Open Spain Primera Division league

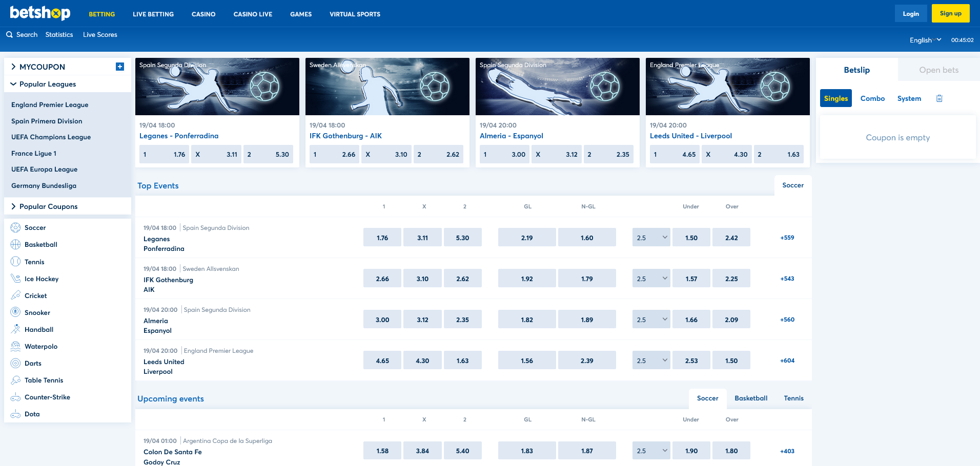(x=47, y=121)
